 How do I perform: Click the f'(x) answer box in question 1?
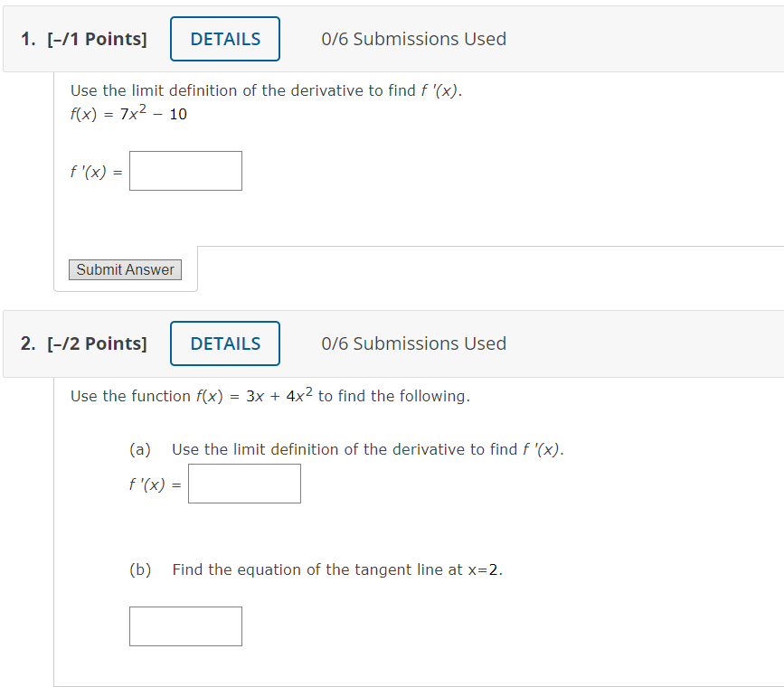click(185, 170)
